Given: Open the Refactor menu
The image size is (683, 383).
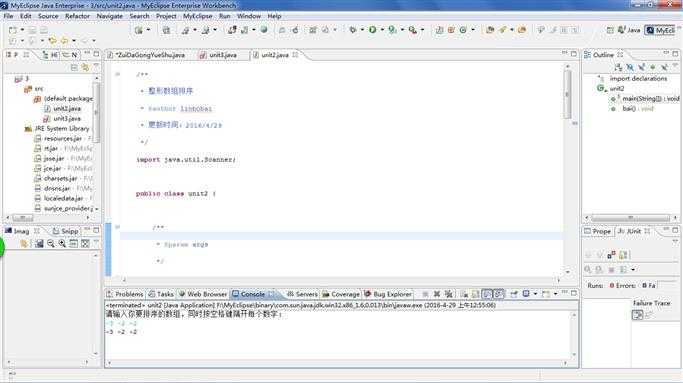Looking at the screenshot, I should (x=77, y=16).
